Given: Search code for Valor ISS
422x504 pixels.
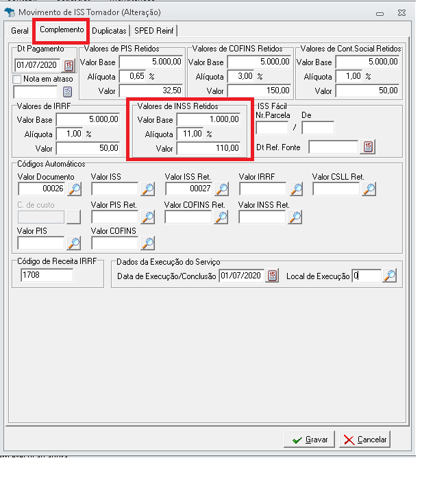Looking at the screenshot, I should (148, 189).
